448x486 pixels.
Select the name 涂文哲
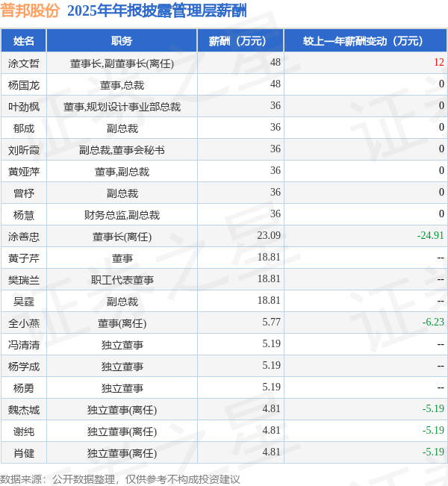coord(24,63)
